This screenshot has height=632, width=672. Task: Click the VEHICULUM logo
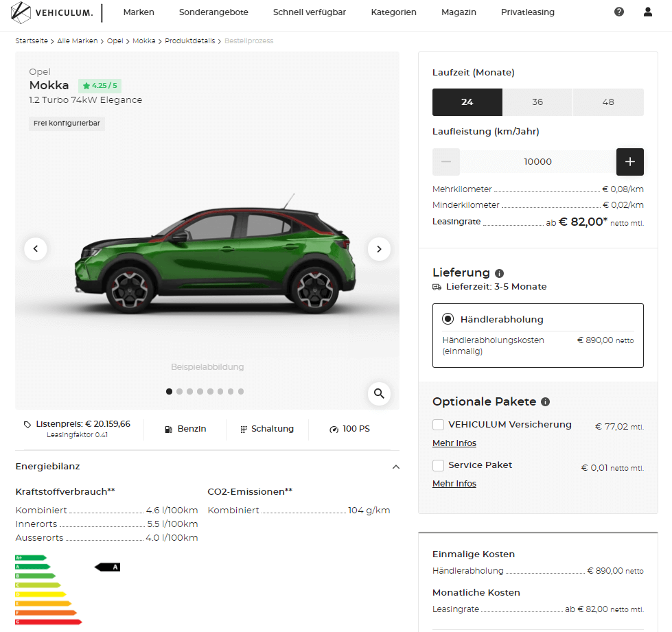tap(52, 12)
